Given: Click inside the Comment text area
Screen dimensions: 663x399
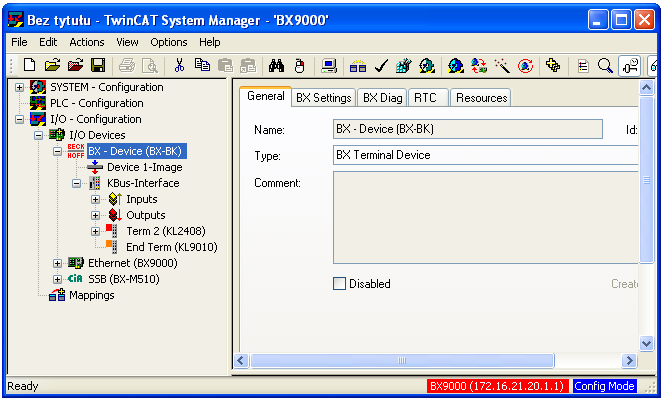Looking at the screenshot, I should [x=485, y=218].
